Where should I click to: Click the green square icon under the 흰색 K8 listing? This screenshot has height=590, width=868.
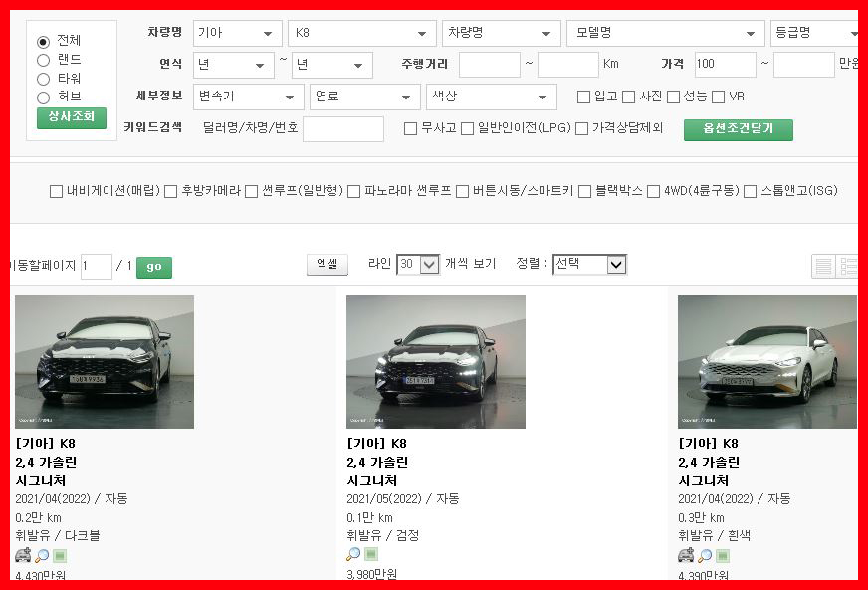coord(723,556)
